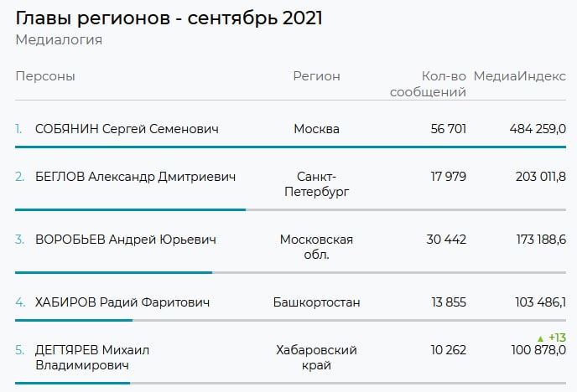This screenshot has width=577, height=392.
Task: Click the Санкт-Петербург region cell
Action: (316, 184)
